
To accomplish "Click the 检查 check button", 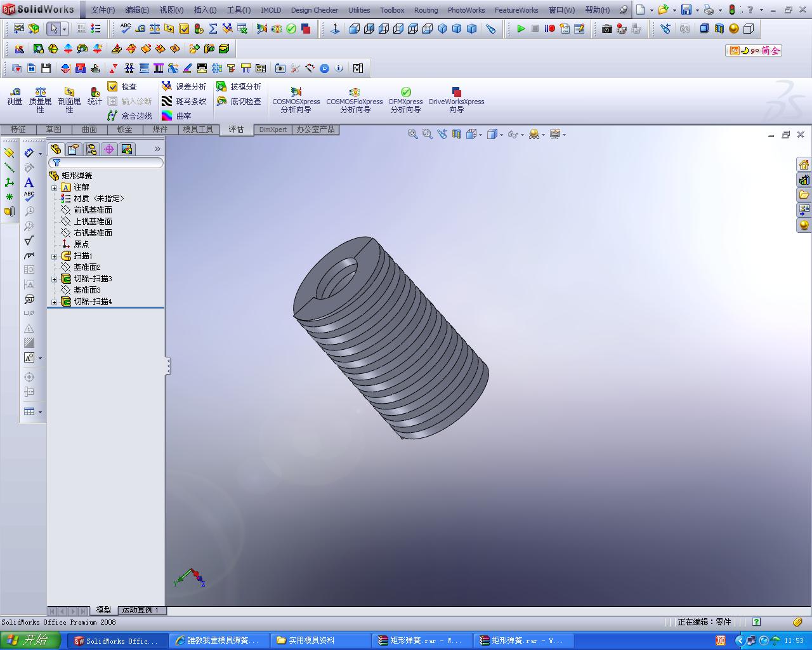I will [x=122, y=86].
